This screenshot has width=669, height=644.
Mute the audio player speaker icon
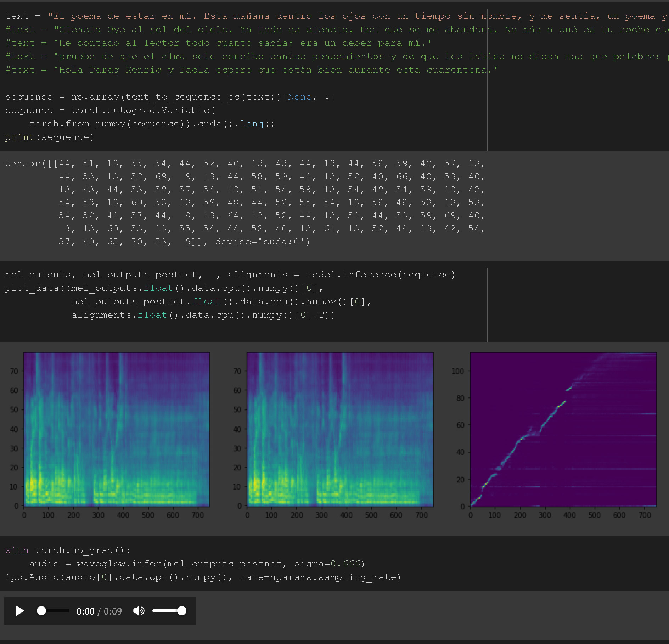click(x=139, y=611)
